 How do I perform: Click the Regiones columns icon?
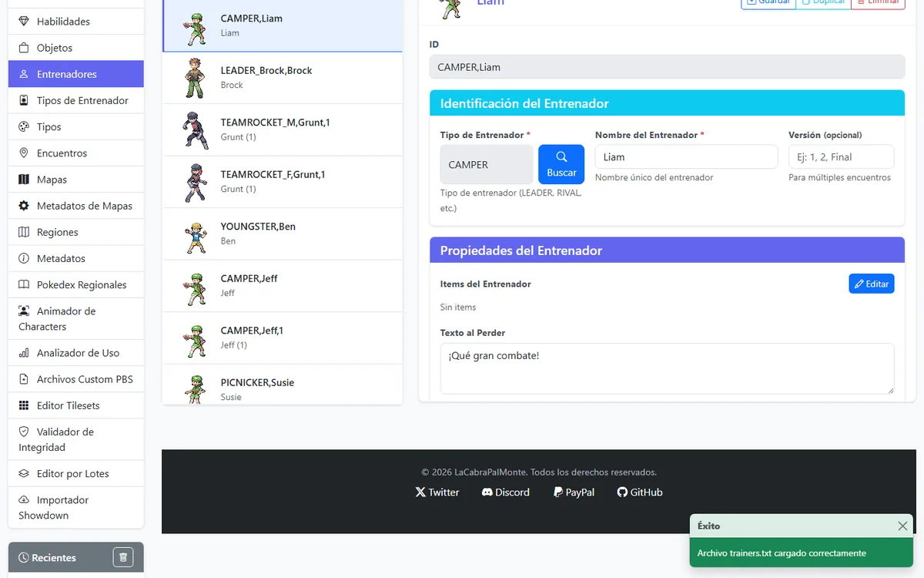(x=24, y=232)
